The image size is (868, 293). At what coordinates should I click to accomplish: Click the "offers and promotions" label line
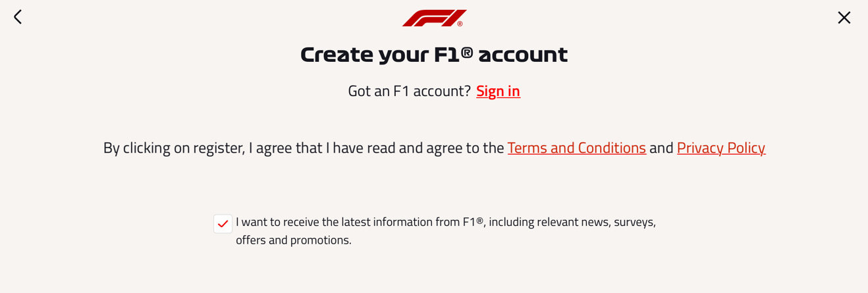click(x=294, y=240)
